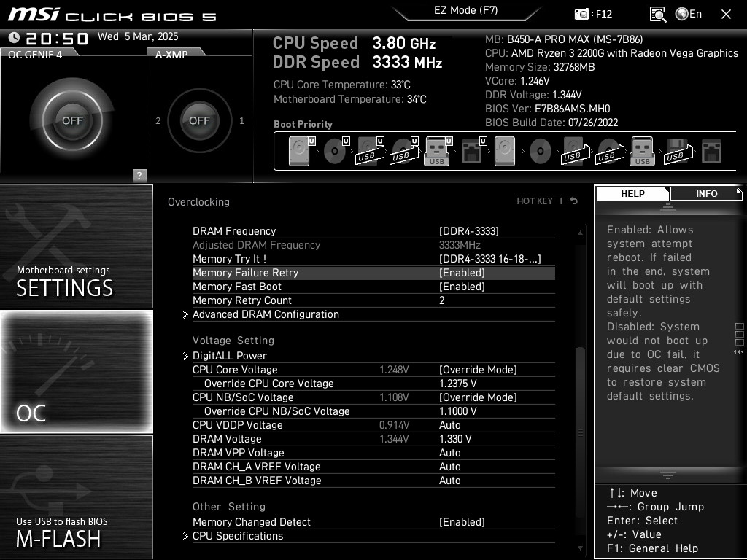The width and height of the screenshot is (747, 560).
Task: Click the Adjusted DRAM Frequency 3333MHz row
Action: pos(373,245)
